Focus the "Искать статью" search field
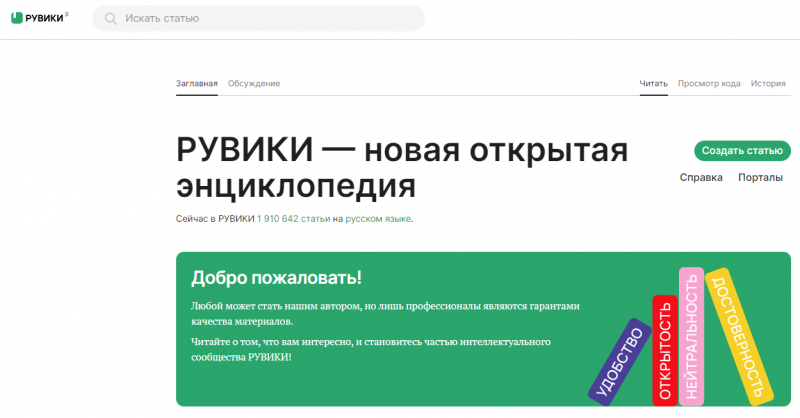 (259, 18)
